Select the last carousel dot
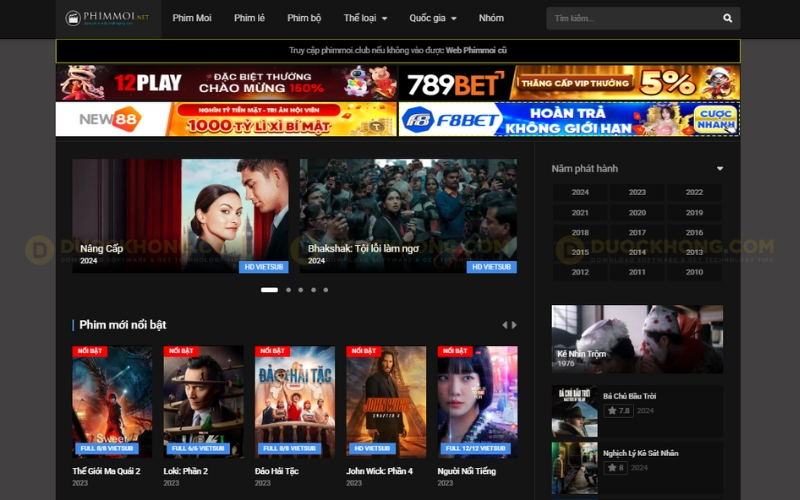Viewport: 800px width, 500px height. pos(326,290)
